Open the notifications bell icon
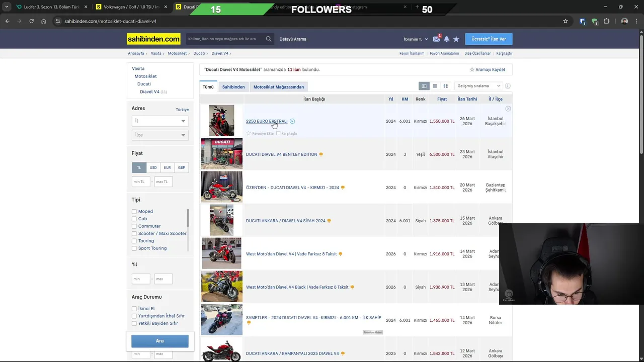The height and width of the screenshot is (362, 644). tap(446, 39)
